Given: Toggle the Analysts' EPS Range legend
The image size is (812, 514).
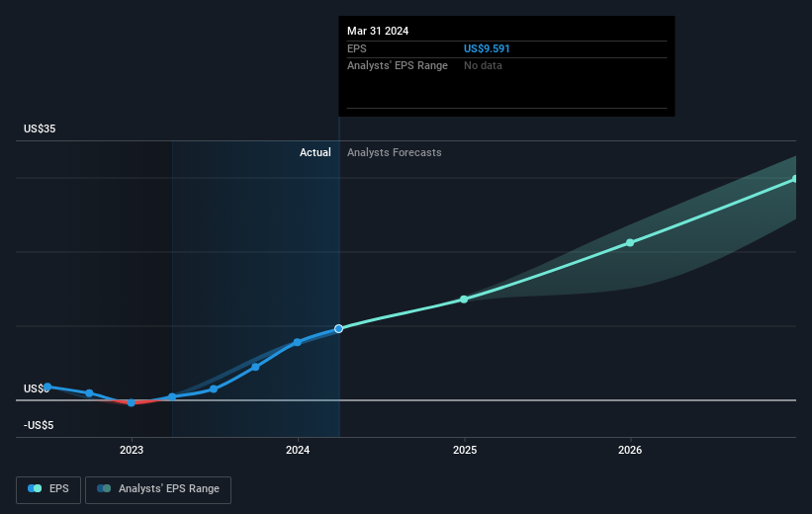Looking at the screenshot, I should pyautogui.click(x=158, y=489).
